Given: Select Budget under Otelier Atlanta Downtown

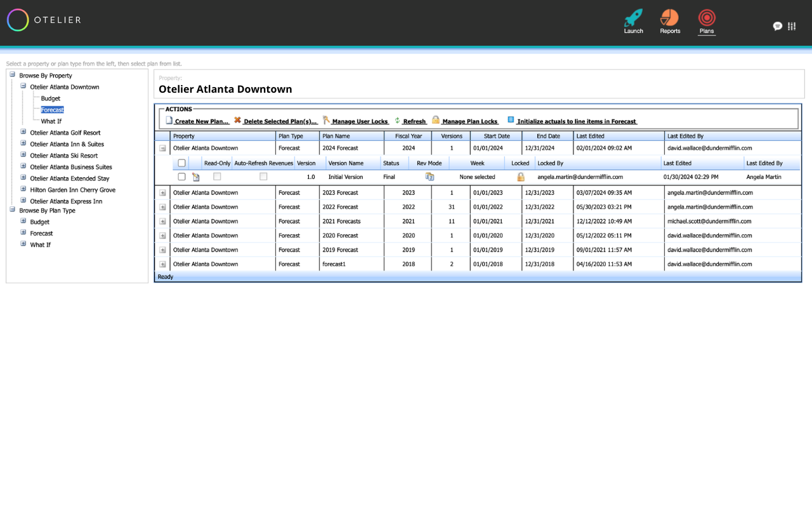Looking at the screenshot, I should coord(51,98).
